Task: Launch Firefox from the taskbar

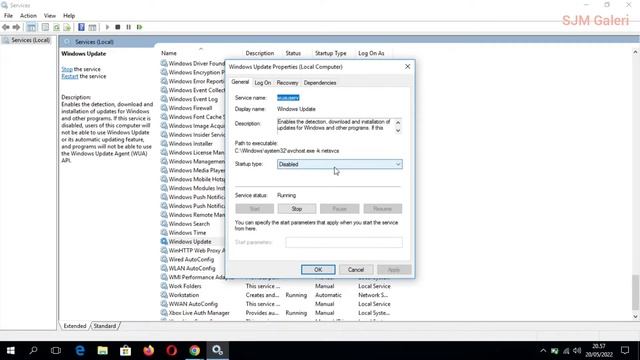Action: [149, 350]
